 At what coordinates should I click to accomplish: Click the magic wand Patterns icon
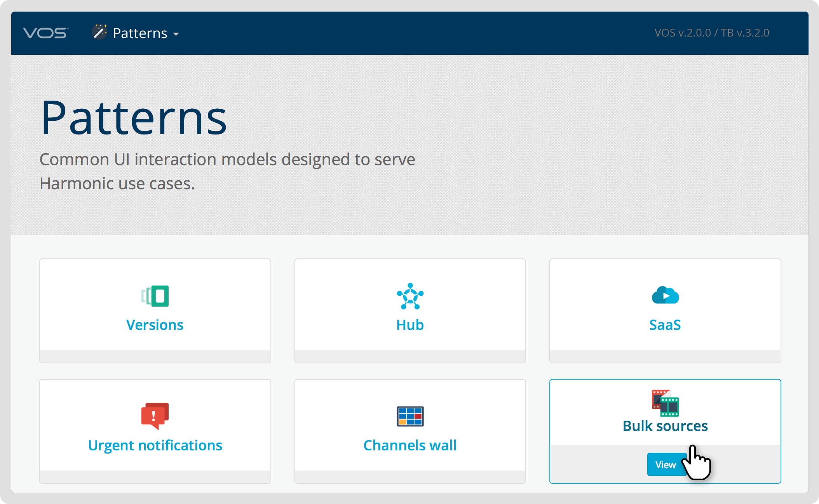pos(99,32)
